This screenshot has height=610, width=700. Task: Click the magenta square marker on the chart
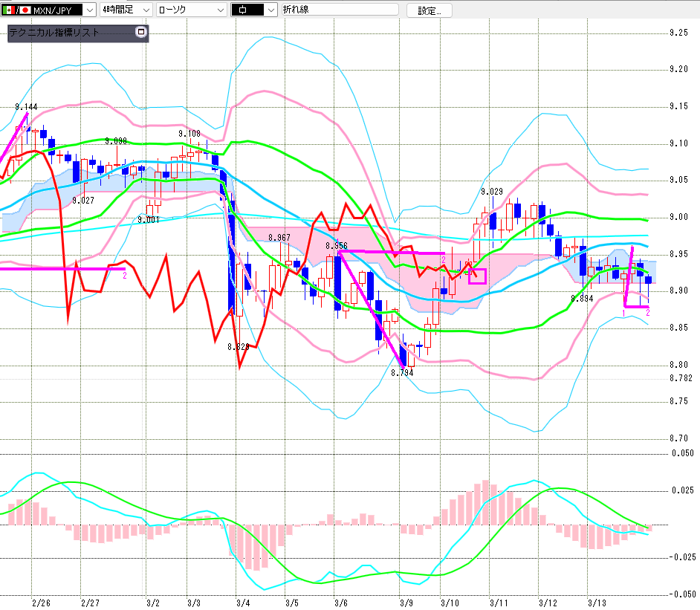[477, 276]
